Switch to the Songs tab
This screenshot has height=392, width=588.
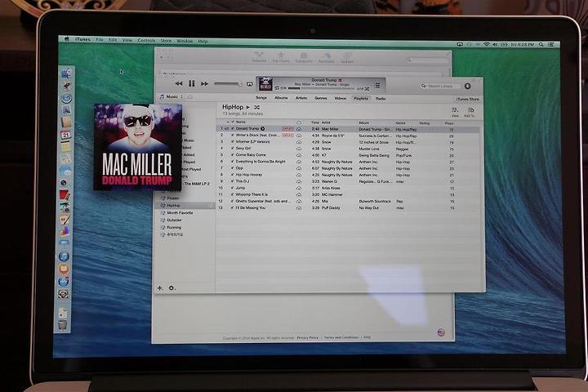point(261,97)
